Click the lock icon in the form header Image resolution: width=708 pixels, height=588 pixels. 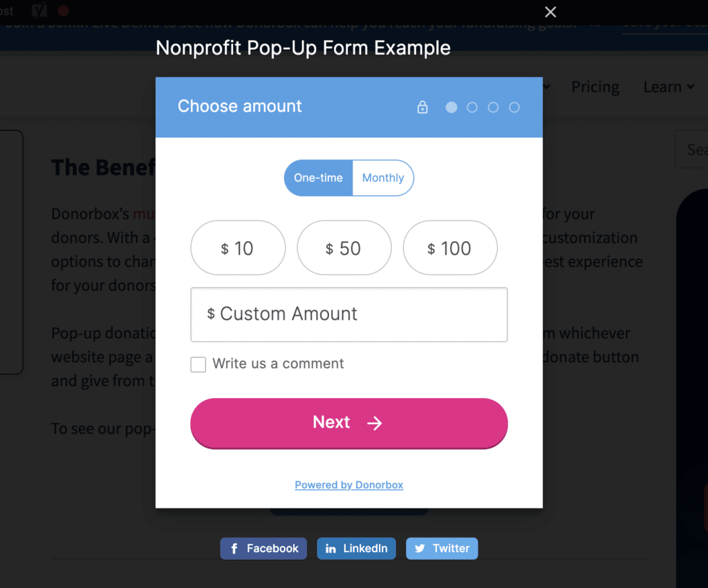tap(422, 108)
